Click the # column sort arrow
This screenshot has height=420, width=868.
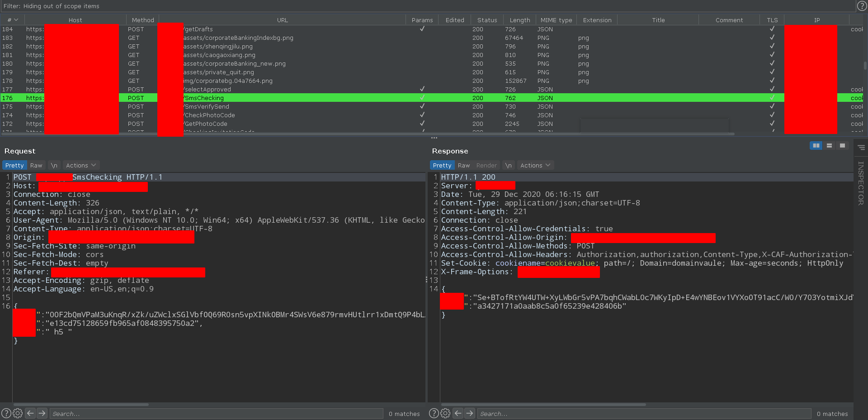pos(16,20)
